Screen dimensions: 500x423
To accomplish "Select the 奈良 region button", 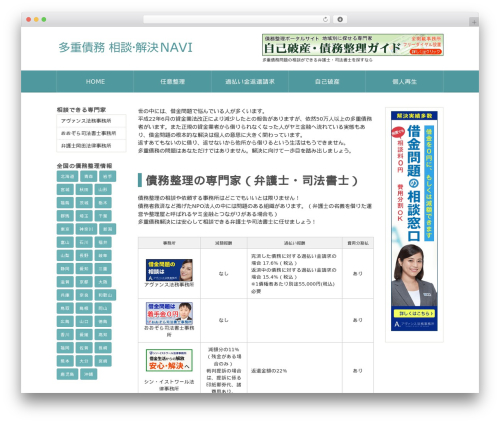I will tap(84, 295).
